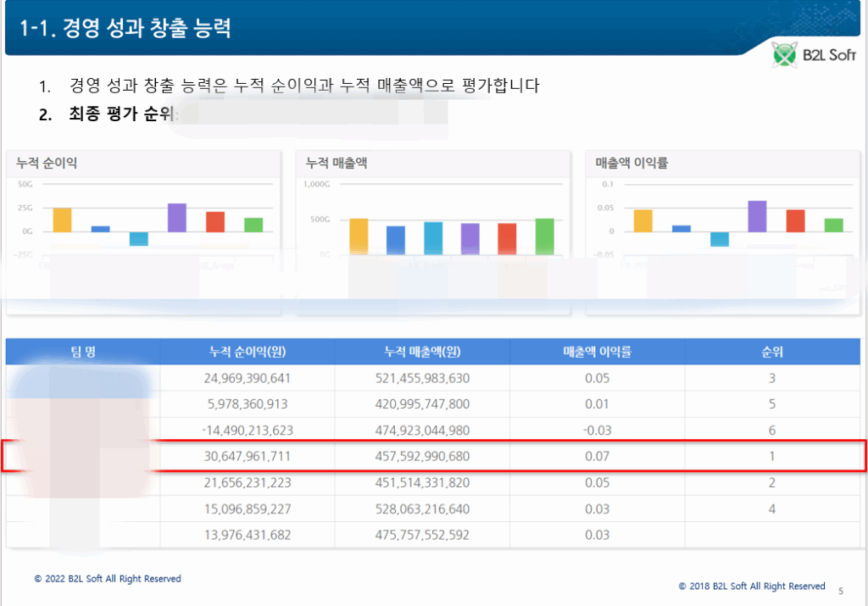Image resolution: width=868 pixels, height=606 pixels.
Task: Sort by the 누적 순이익(원) column header
Action: point(248,353)
